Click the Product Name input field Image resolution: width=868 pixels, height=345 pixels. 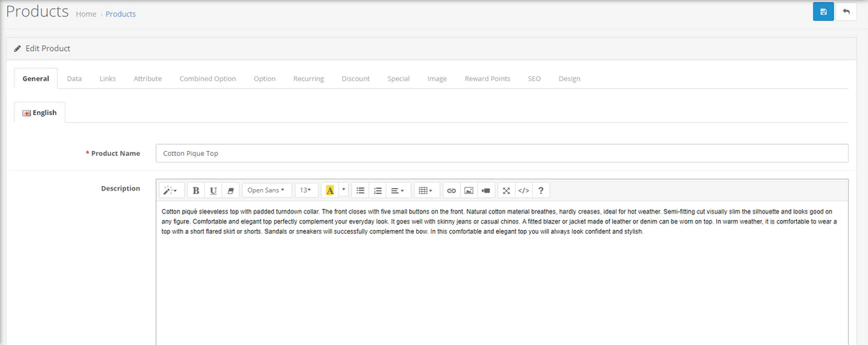[501, 153]
